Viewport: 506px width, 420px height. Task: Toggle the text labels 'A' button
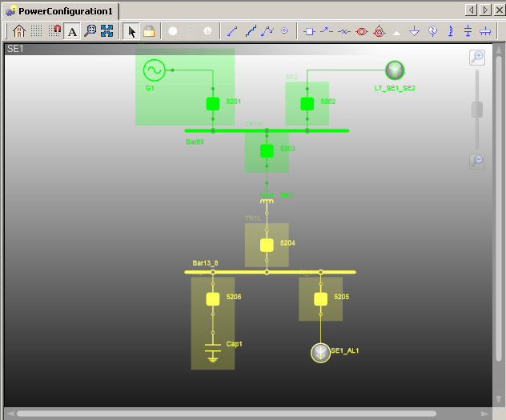(x=72, y=31)
